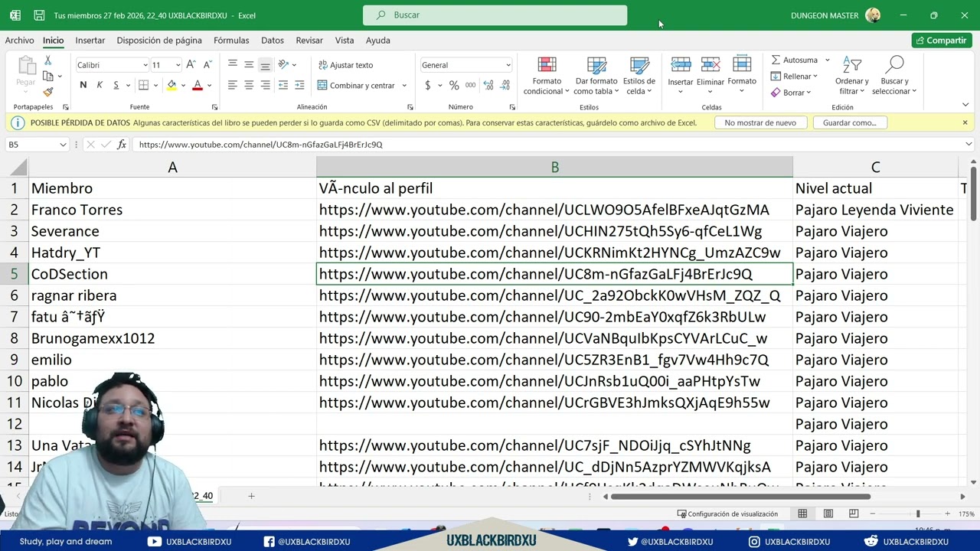Toggle italic (K) formatting

[100, 85]
